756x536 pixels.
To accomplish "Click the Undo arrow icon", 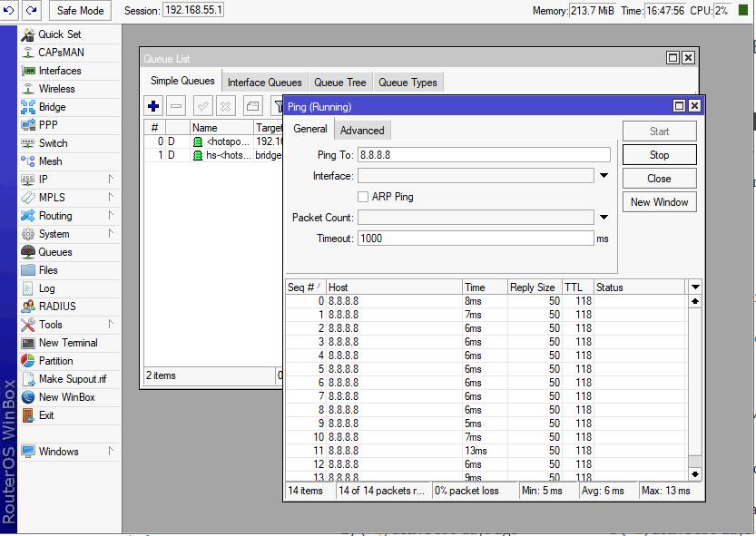I will [x=9, y=10].
